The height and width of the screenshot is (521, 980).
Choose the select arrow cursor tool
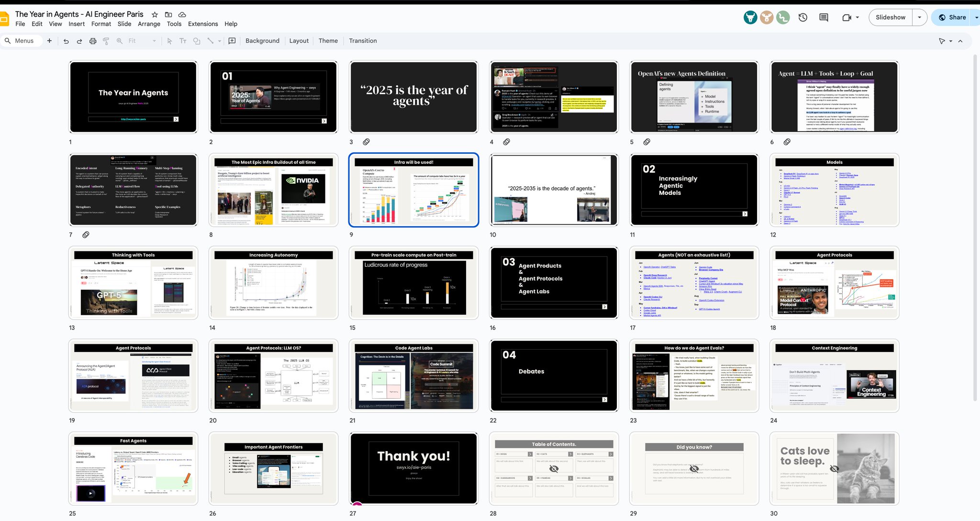pos(169,41)
